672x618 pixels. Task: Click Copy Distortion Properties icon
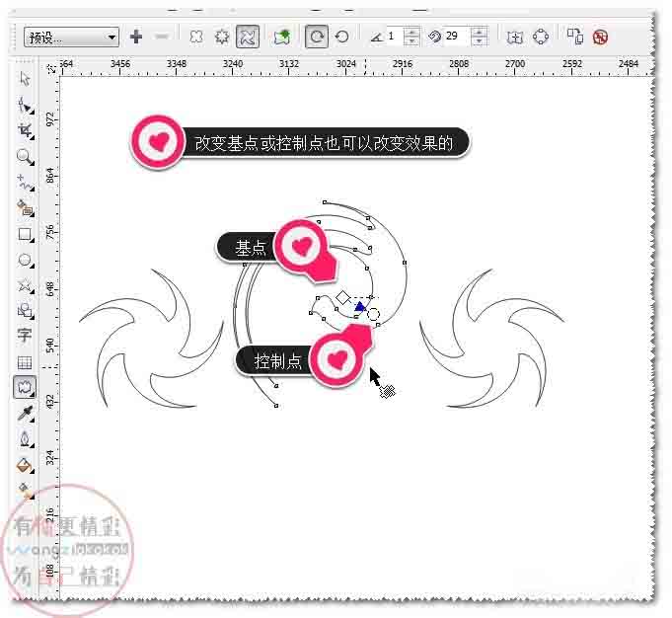574,37
